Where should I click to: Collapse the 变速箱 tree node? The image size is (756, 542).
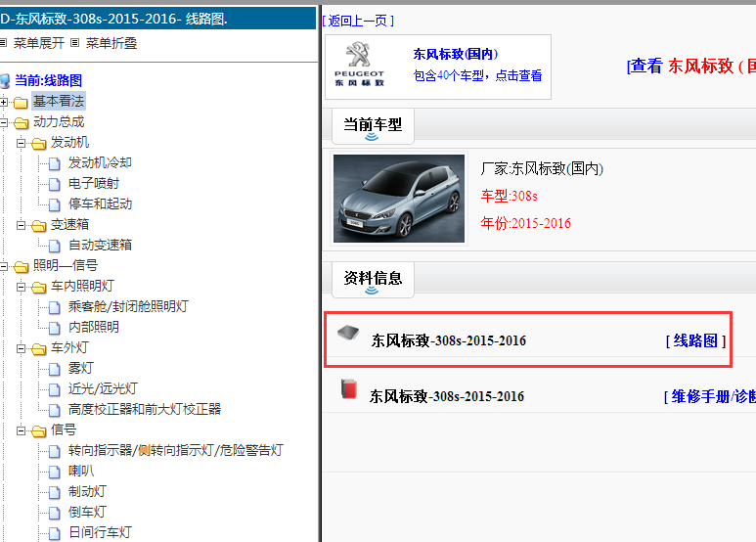[x=21, y=225]
